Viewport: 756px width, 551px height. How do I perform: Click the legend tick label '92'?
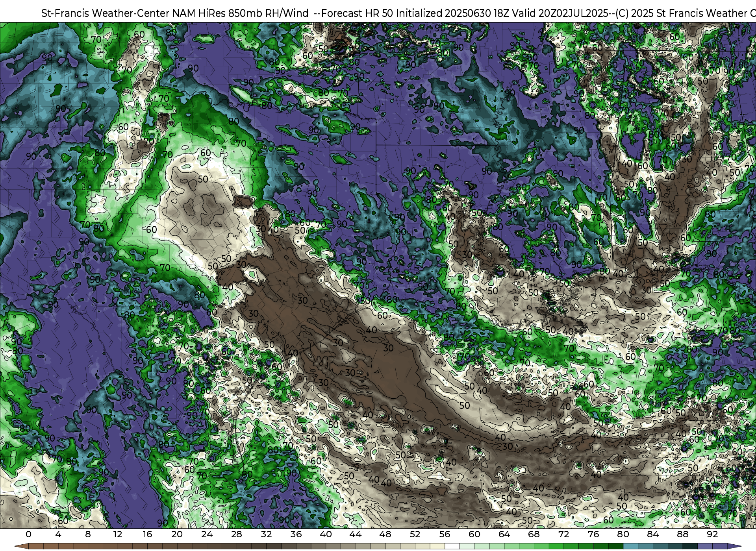[x=712, y=534]
